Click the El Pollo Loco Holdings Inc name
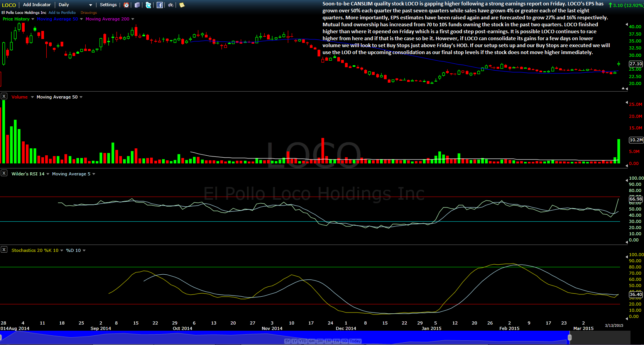 [x=24, y=13]
